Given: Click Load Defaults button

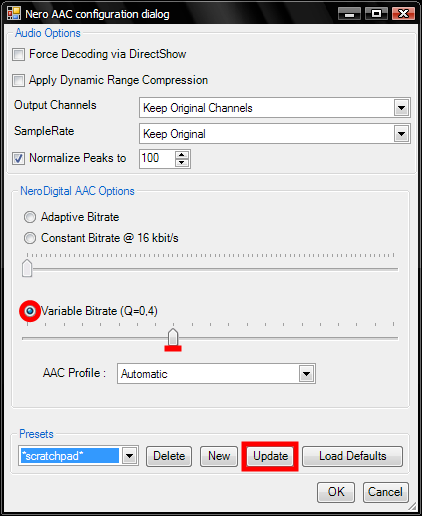Looking at the screenshot, I should click(x=352, y=456).
